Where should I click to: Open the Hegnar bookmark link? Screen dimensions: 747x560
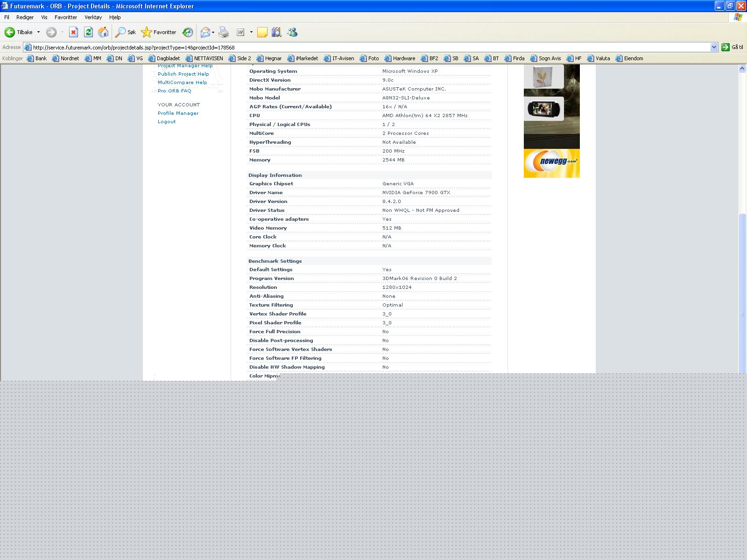pos(269,58)
